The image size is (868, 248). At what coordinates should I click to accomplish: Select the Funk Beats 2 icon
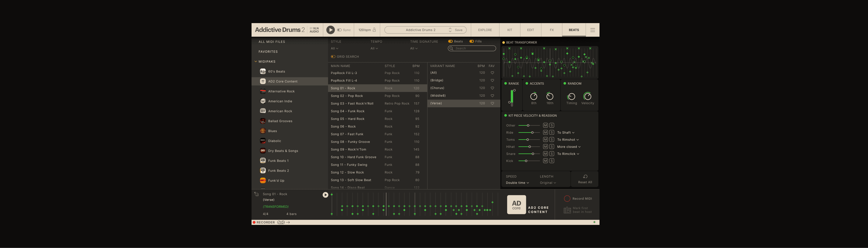263,170
